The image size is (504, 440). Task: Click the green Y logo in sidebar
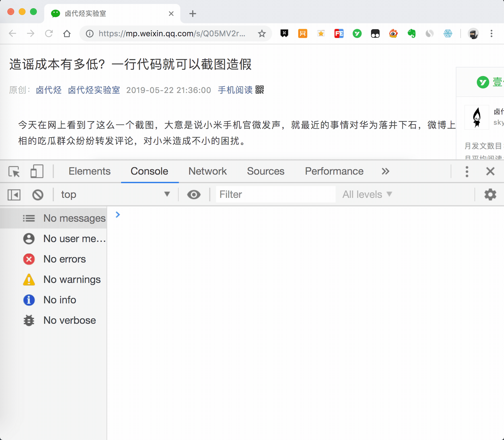pyautogui.click(x=483, y=82)
